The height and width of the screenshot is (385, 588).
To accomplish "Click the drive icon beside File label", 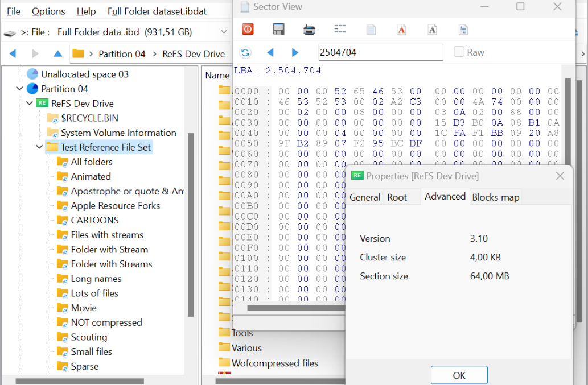I will [x=10, y=34].
